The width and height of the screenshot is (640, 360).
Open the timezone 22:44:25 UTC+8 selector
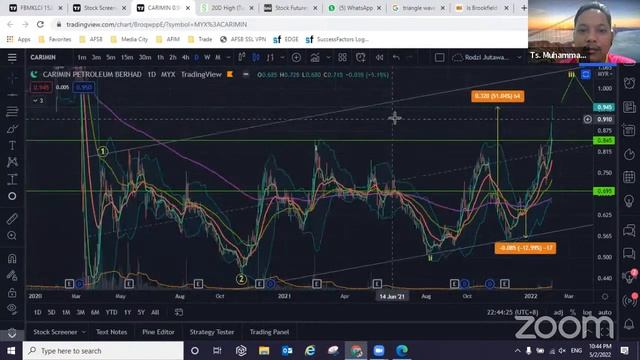point(513,312)
